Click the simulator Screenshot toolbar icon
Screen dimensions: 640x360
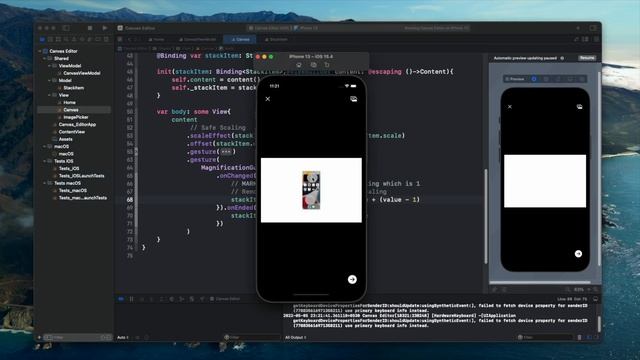pyautogui.click(x=313, y=65)
